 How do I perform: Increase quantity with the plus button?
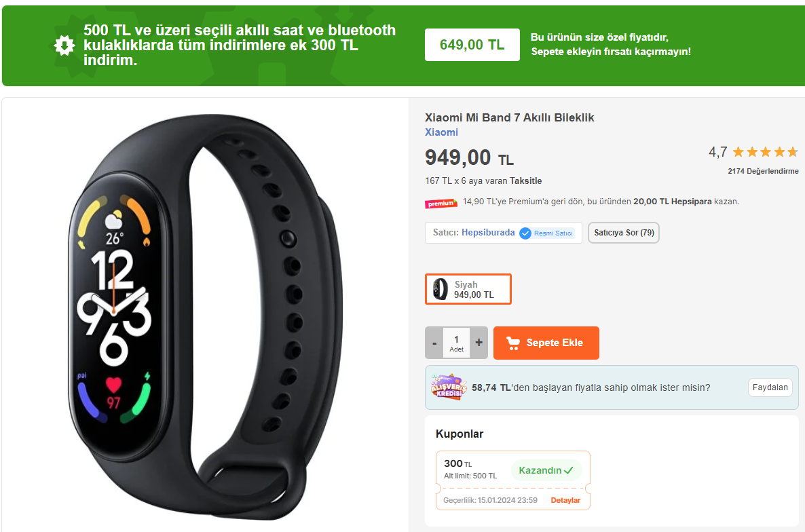pyautogui.click(x=479, y=343)
